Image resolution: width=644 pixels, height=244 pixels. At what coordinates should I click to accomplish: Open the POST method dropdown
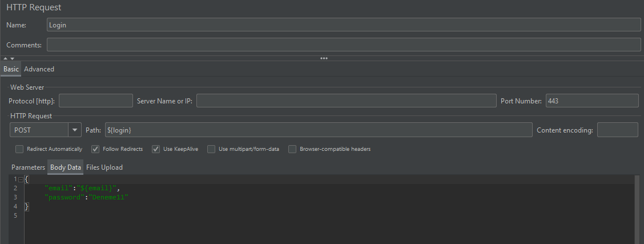pos(75,130)
